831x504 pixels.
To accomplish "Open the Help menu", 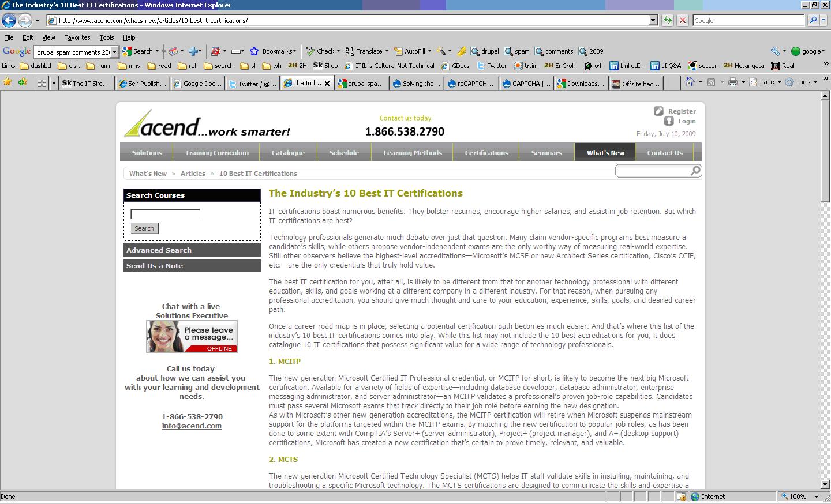I will coord(129,37).
